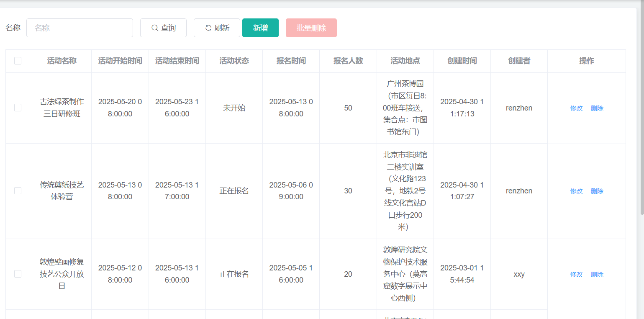This screenshot has height=319, width=644.
Task: Delete the 传统剪纸技艺体验营 activity row
Action: (x=597, y=191)
